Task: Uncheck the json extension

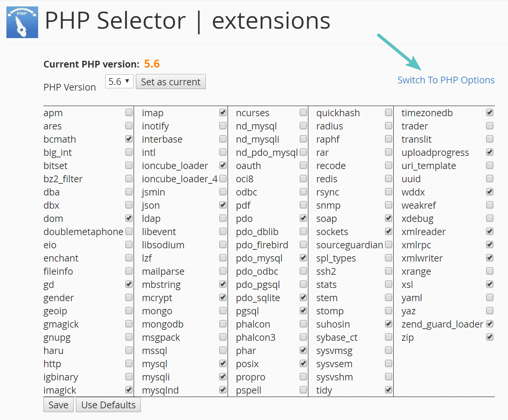Action: click(223, 205)
